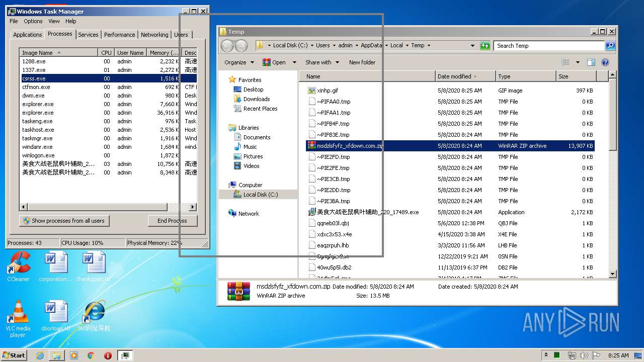Expand arrow after Temp in address bar
644x362 pixels.
pyautogui.click(x=429, y=46)
